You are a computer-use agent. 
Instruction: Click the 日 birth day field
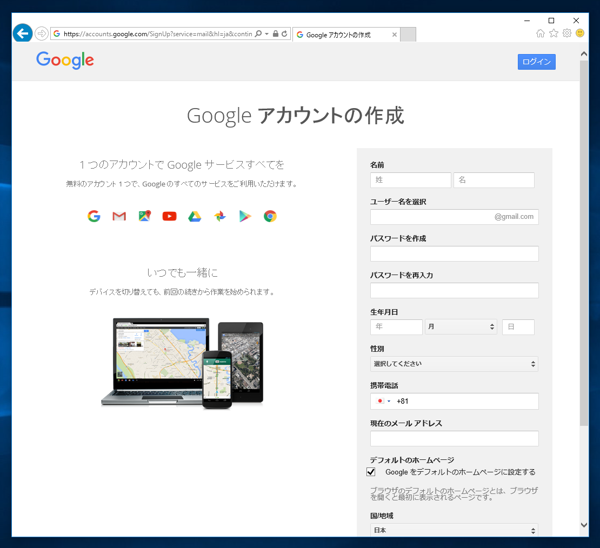click(x=518, y=327)
